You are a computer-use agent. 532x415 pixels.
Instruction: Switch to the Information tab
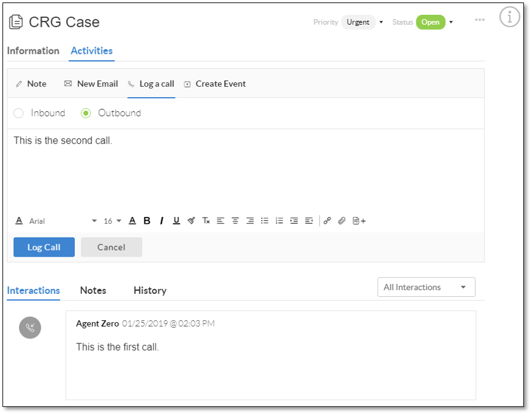tap(33, 51)
